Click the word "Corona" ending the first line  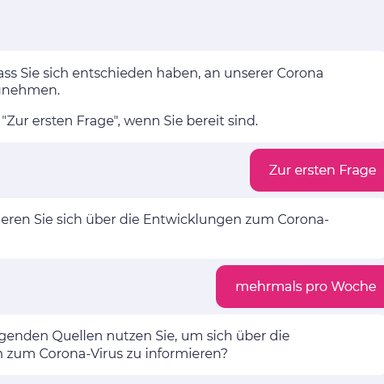tap(300, 73)
